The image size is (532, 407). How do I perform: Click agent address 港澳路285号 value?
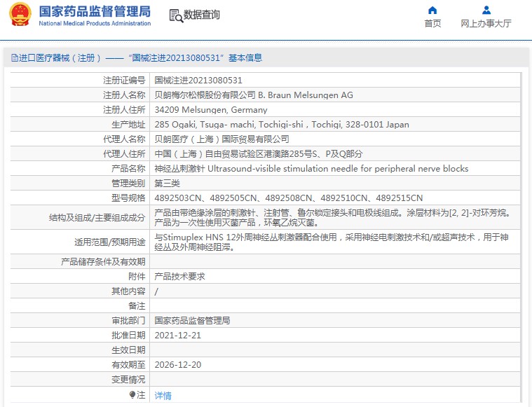(259, 154)
